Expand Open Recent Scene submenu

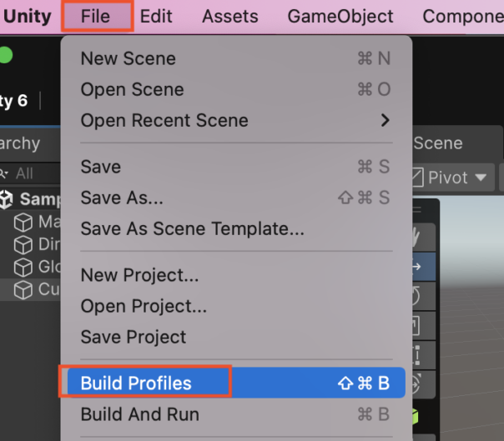(x=236, y=120)
